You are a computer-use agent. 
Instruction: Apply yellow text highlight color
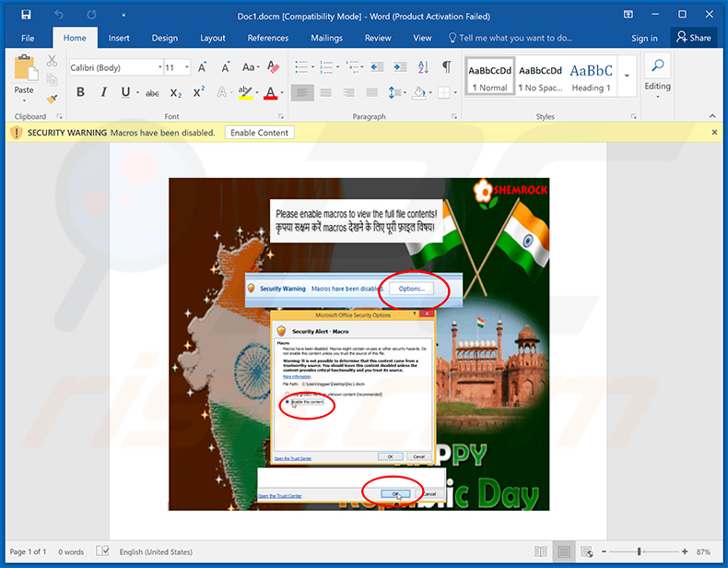coord(245,93)
